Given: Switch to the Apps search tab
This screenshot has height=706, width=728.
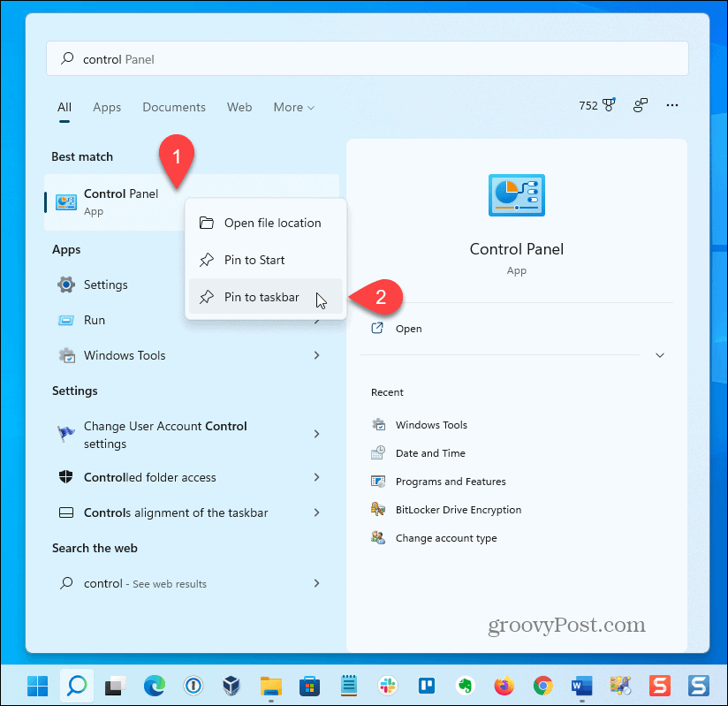Looking at the screenshot, I should (x=107, y=107).
